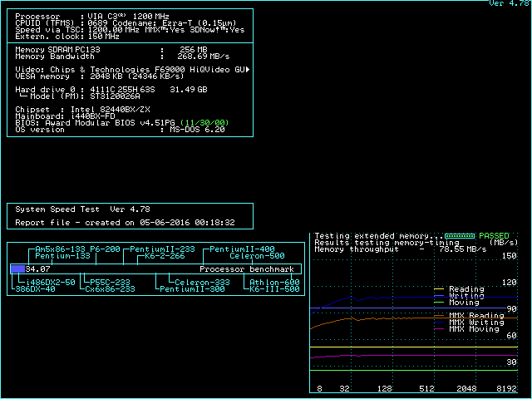Click the PentiumII-400 benchmark marker

241,249
